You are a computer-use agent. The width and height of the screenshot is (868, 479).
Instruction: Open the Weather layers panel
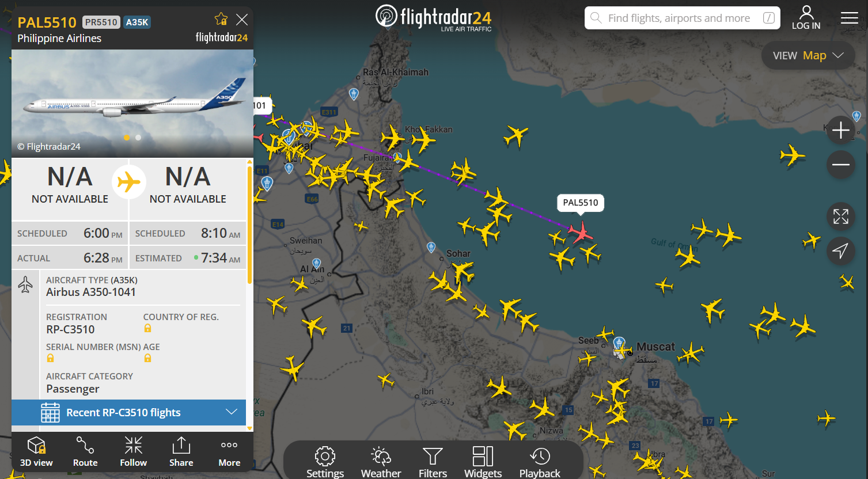[x=381, y=462]
